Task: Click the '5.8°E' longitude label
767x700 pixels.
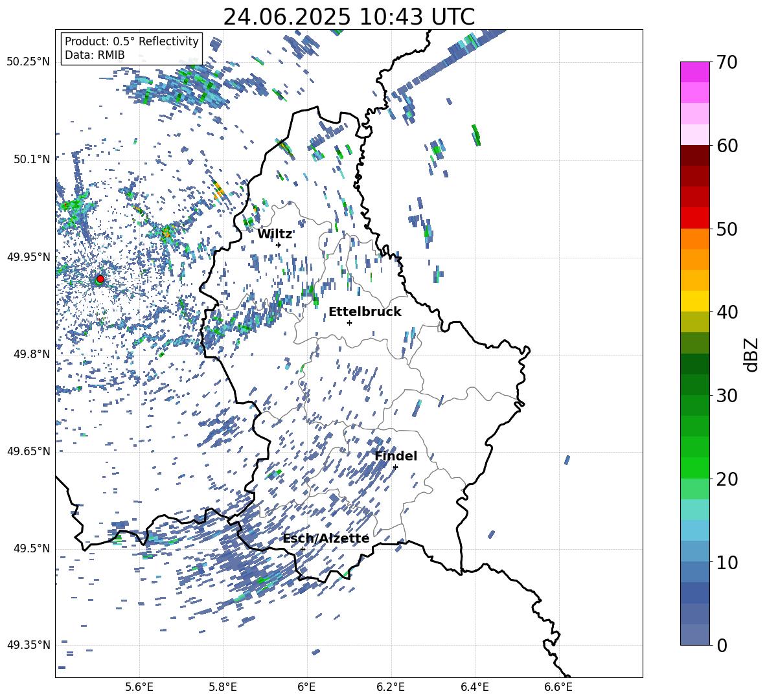Action: (x=223, y=687)
